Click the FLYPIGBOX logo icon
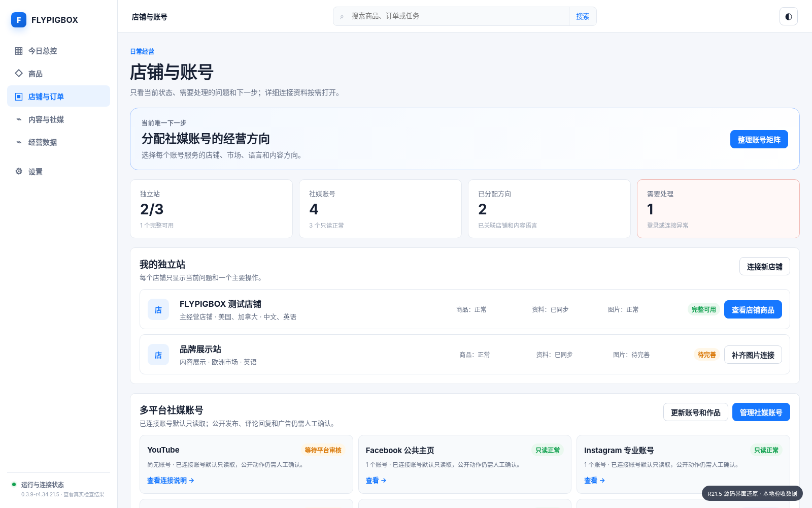Viewport: 812px width, 508px height. tap(19, 20)
